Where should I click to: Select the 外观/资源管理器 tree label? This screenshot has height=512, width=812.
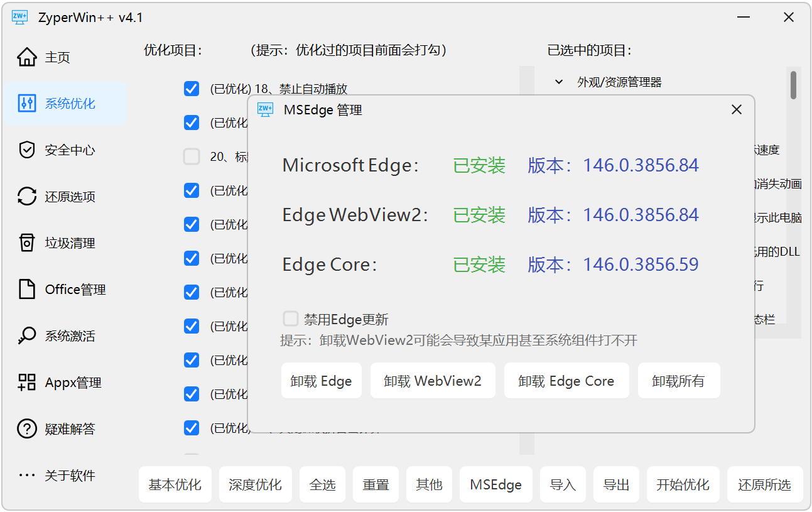[619, 82]
